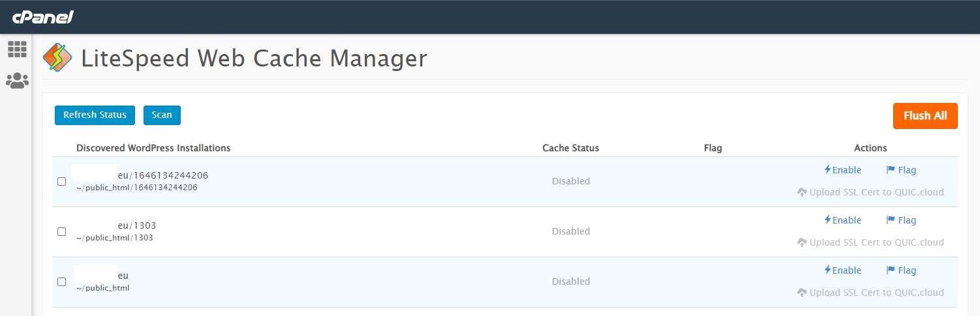980x316 pixels.
Task: Click the Scan button
Action: pyautogui.click(x=162, y=115)
